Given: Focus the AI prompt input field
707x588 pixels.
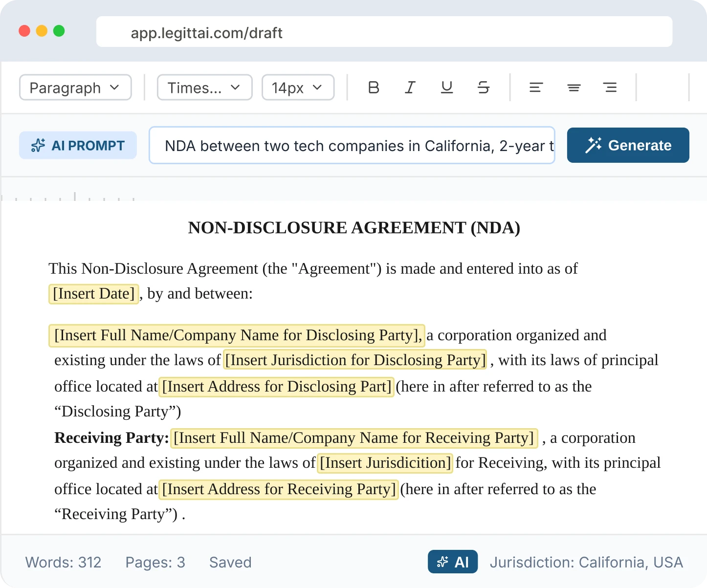Looking at the screenshot, I should point(352,145).
